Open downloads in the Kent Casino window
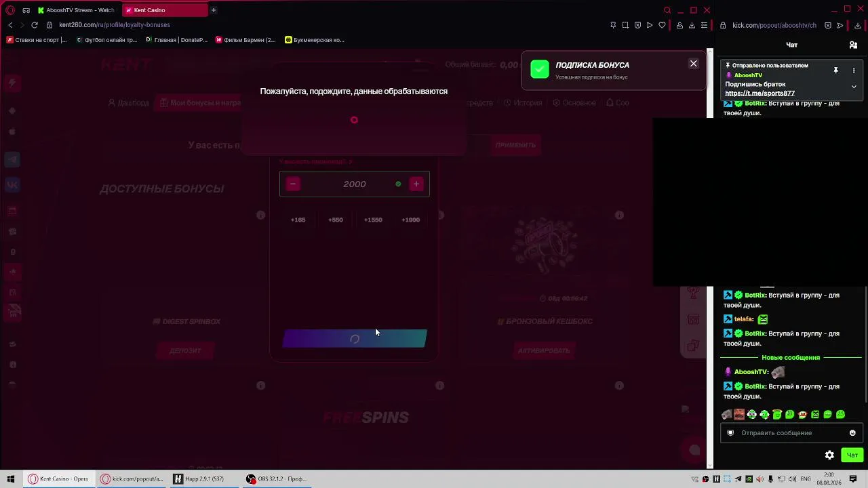The width and height of the screenshot is (868, 488). tap(692, 25)
